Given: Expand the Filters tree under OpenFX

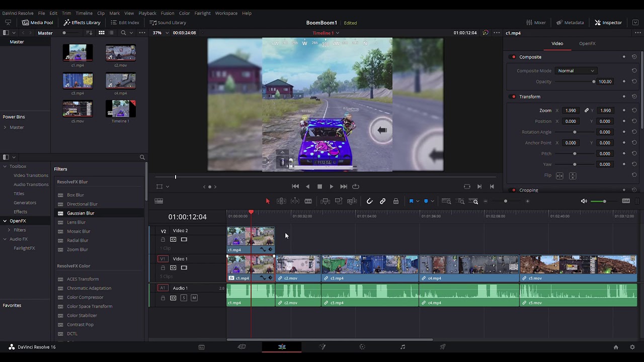Looking at the screenshot, I should (9, 230).
